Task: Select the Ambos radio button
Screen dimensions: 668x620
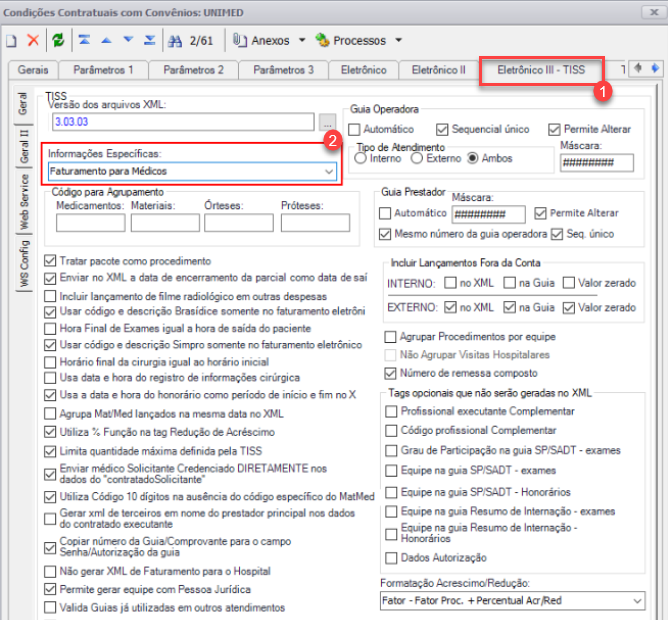Action: tap(472, 159)
